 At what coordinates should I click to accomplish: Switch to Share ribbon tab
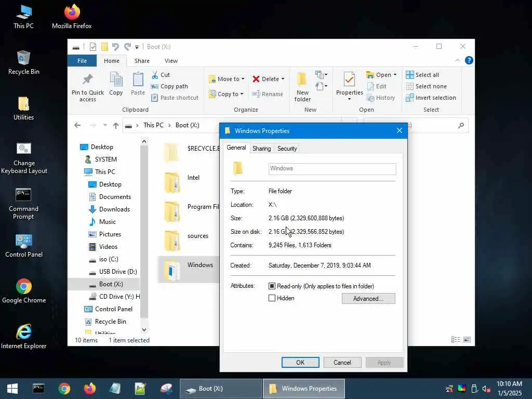point(142,61)
